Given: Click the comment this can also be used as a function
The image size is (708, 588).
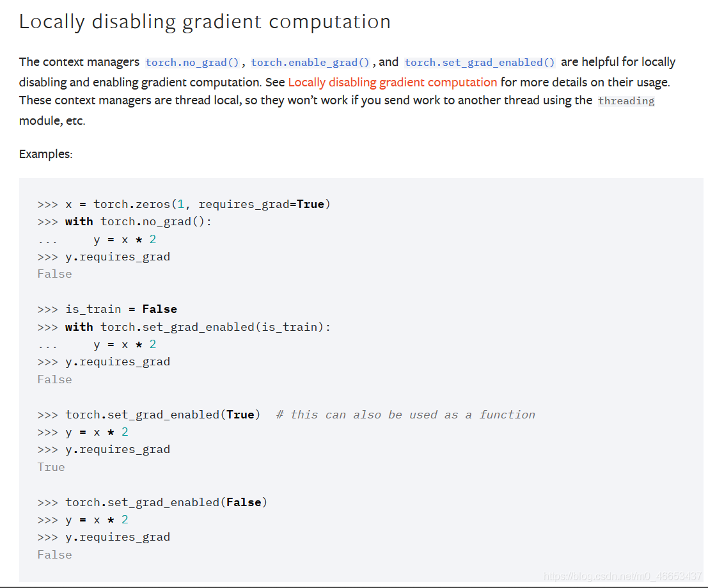Looking at the screenshot, I should click(405, 415).
